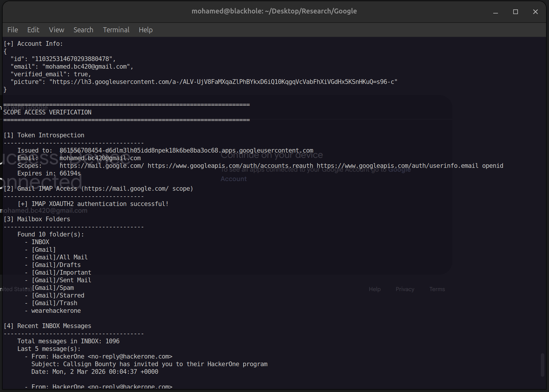This screenshot has height=392, width=549.
Task: Click the 'Date: Mon, 2 Mar 2026' line
Action: (x=95, y=372)
